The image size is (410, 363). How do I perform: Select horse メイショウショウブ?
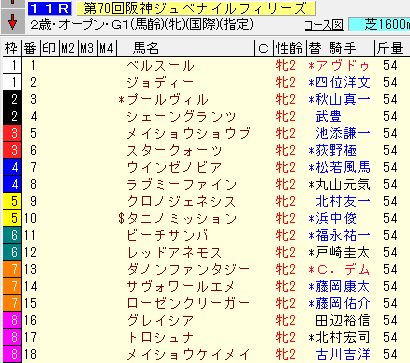pyautogui.click(x=188, y=133)
